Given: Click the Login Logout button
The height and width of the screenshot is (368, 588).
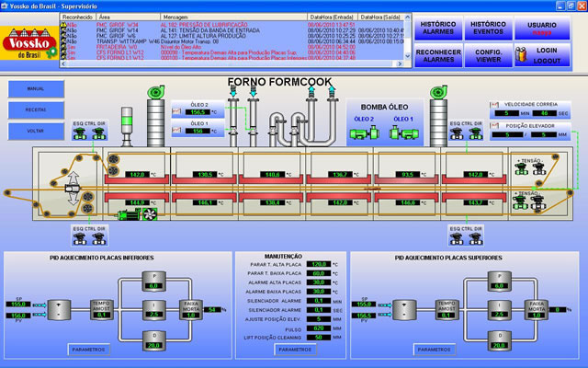Looking at the screenshot, I should click(542, 55).
